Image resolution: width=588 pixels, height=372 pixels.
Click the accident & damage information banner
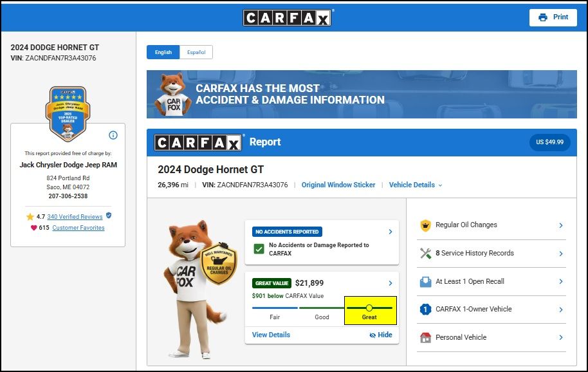tap(362, 94)
